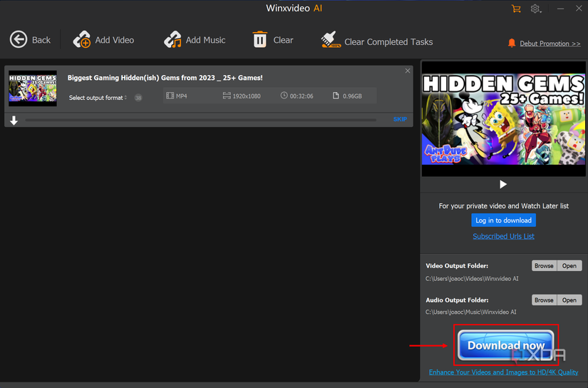Click the Debut Promotion bell icon
This screenshot has width=588, height=388.
[x=512, y=44]
